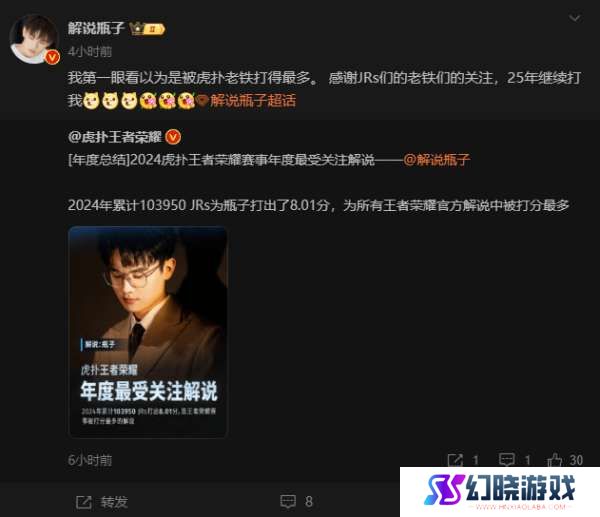Screen dimensions: 600x517
Task: Click the heart emoji before 超话
Action: point(202,101)
